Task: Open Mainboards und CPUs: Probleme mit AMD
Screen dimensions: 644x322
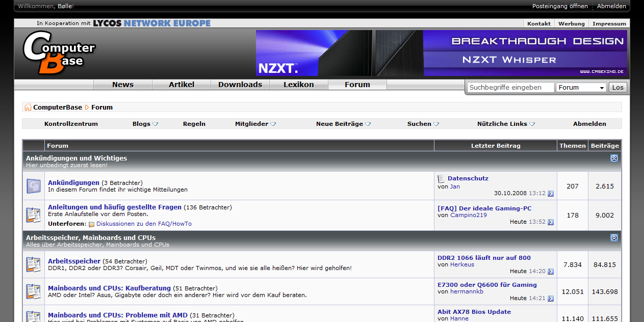Action: [118, 315]
